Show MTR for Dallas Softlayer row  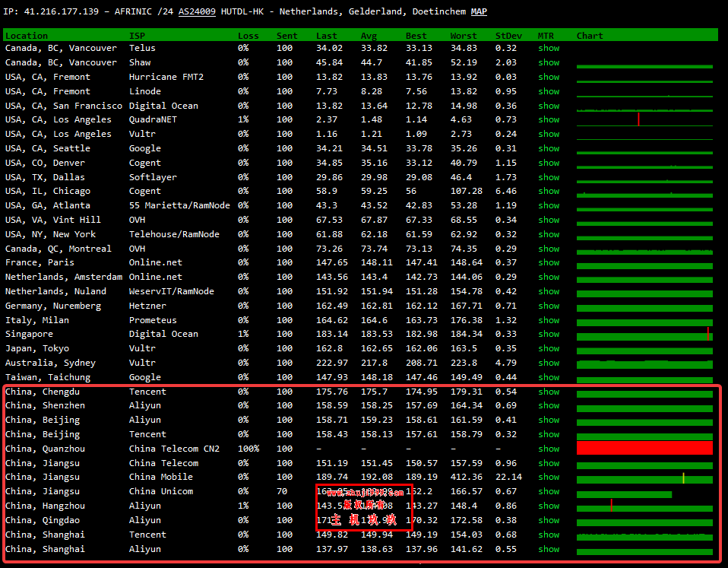[549, 177]
